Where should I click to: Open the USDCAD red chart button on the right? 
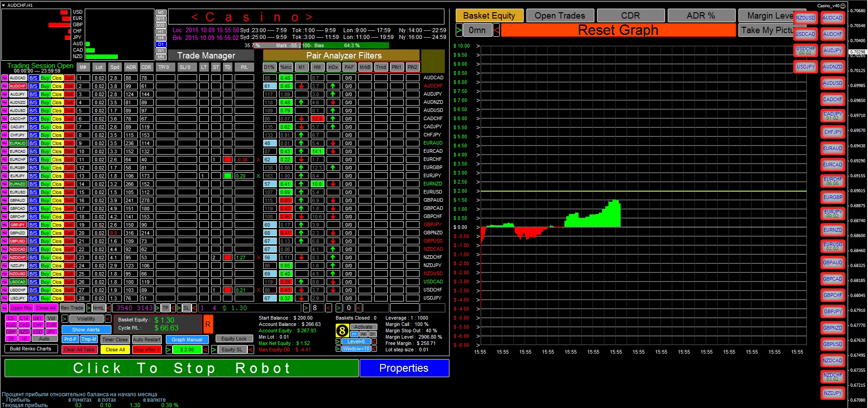(x=805, y=34)
